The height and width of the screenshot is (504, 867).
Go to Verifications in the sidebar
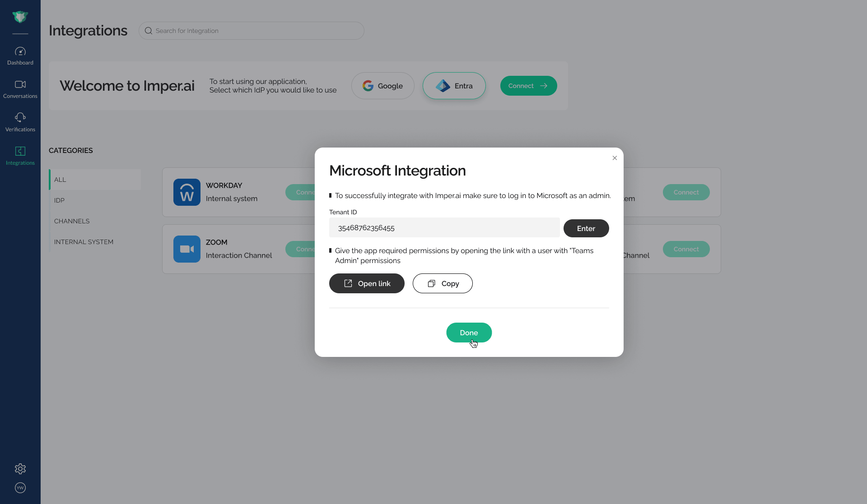tap(20, 122)
